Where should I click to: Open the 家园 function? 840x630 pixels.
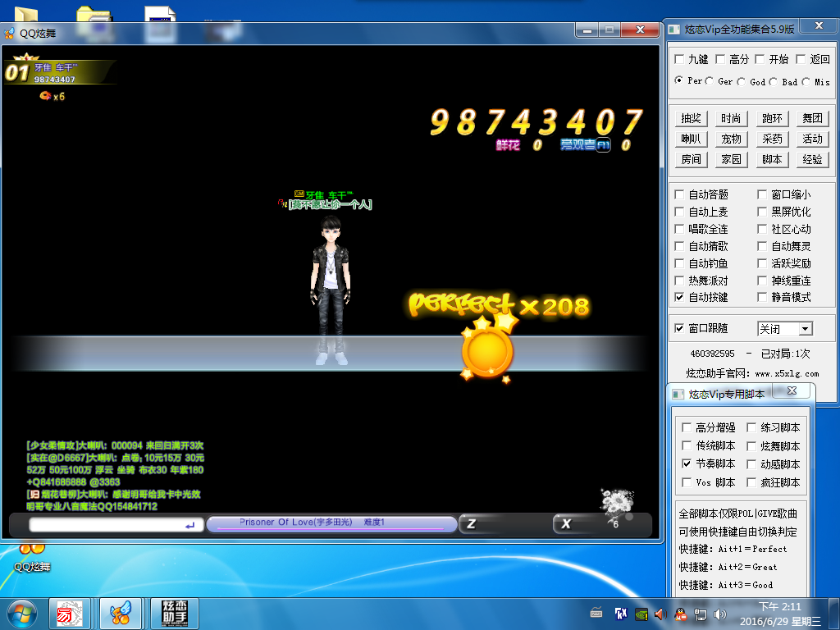tap(731, 159)
